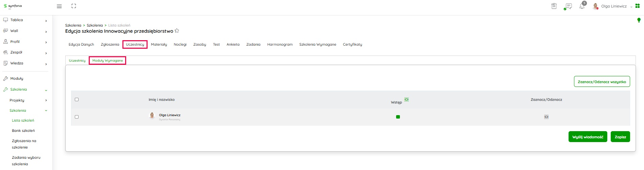Viewport: 644px width, 170px height.
Task: Toggle fullscreen mode icon
Action: (x=74, y=6)
